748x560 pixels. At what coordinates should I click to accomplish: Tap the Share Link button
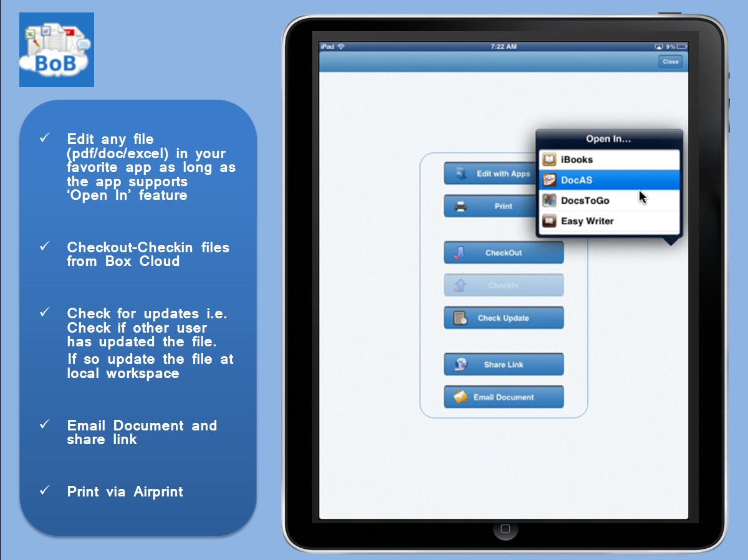[504, 364]
